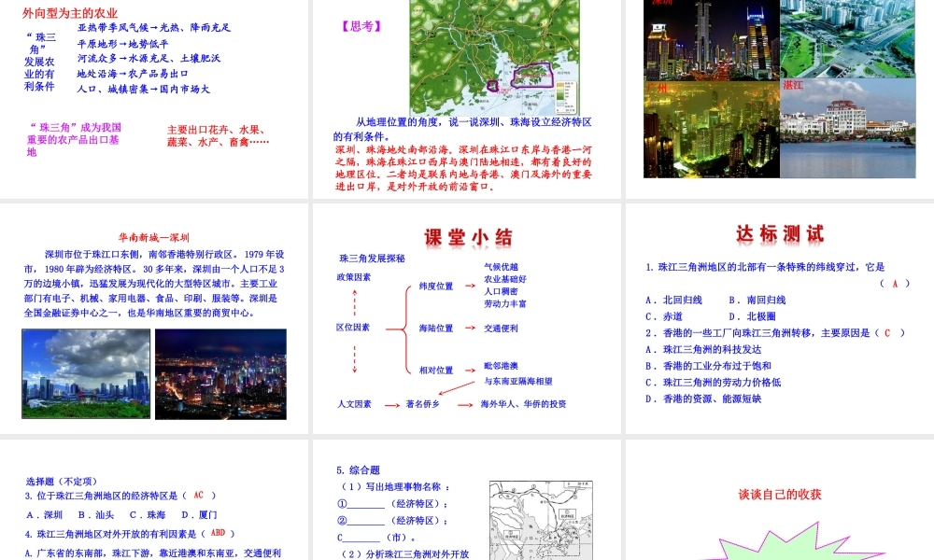Click the 气候优越 item
The image size is (934, 560).
pos(501,267)
